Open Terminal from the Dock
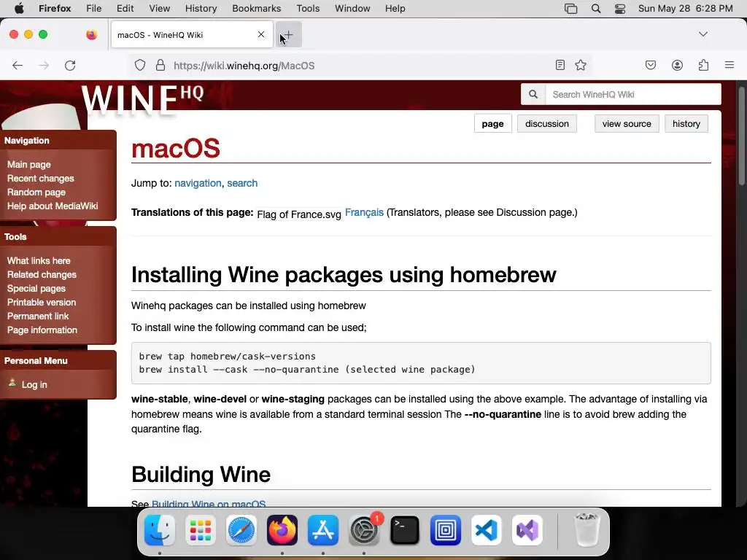The height and width of the screenshot is (560, 747). [404, 530]
